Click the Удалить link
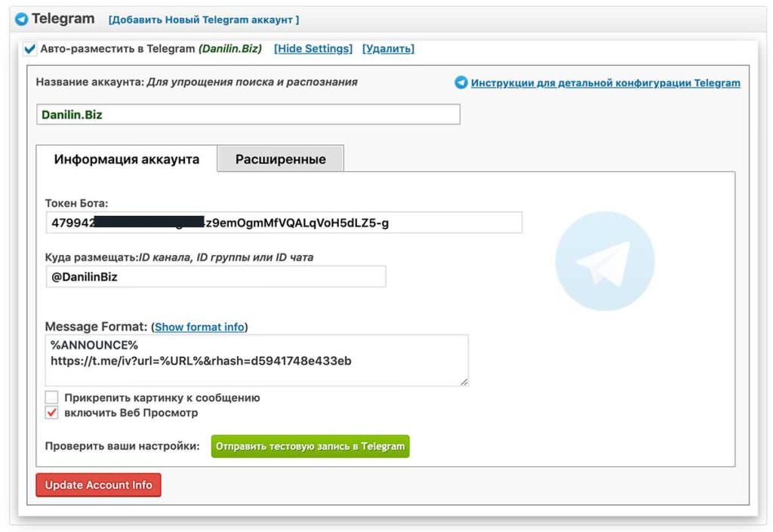This screenshot has width=773, height=532. [389, 48]
